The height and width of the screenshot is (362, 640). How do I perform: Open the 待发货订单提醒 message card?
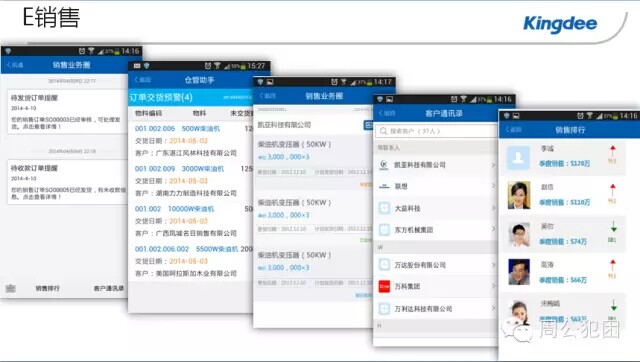(67, 112)
